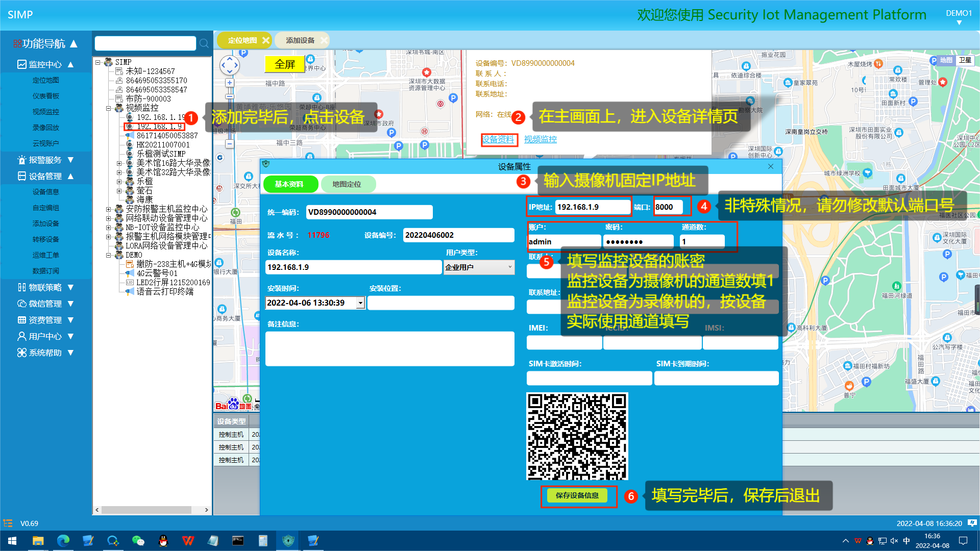980x551 pixels.
Task: Collapse the 视频监控 tree group
Action: click(109, 108)
